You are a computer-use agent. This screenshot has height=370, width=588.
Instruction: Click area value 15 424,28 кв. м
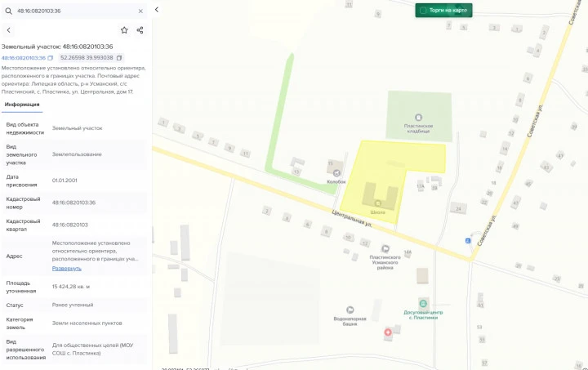pos(71,287)
